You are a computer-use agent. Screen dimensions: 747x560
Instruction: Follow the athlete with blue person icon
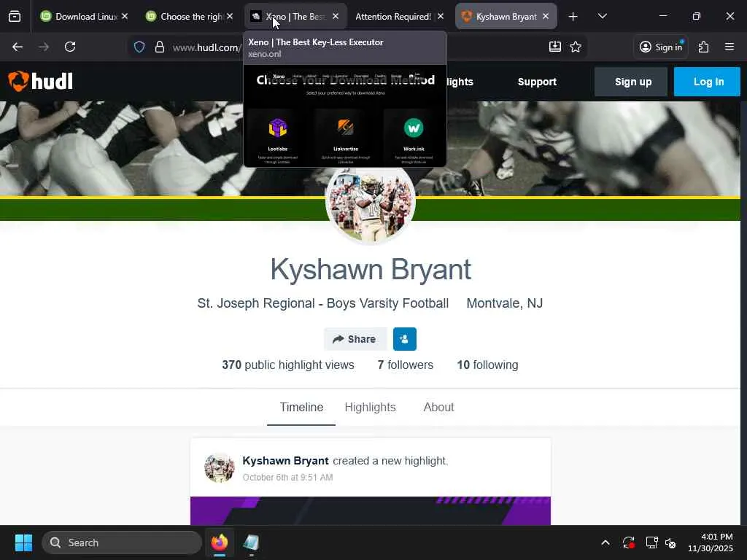coord(404,339)
